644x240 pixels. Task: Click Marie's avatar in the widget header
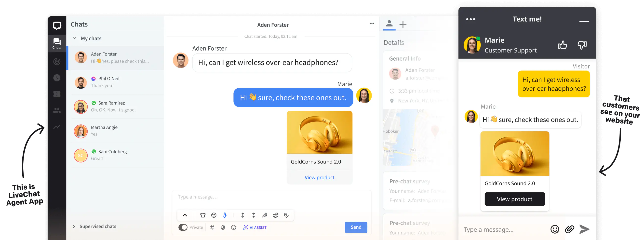pos(472,45)
